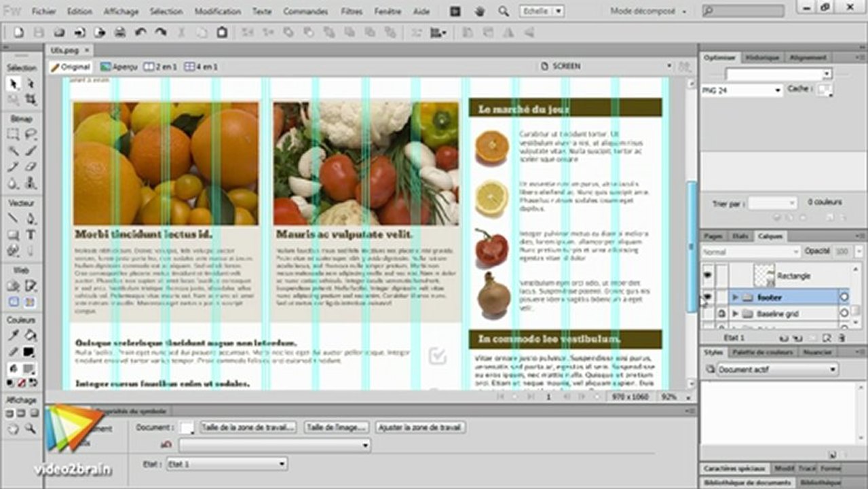
Task: Expand the footer layer folder
Action: click(735, 297)
